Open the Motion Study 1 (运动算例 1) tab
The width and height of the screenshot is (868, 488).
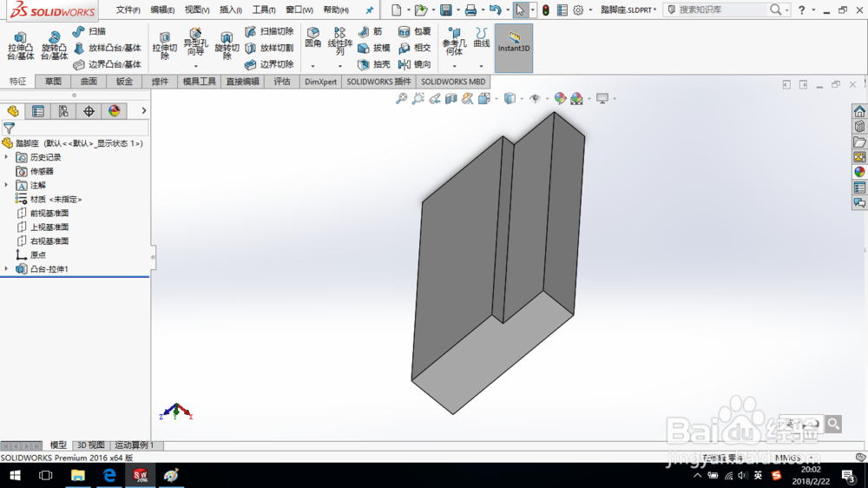click(135, 445)
